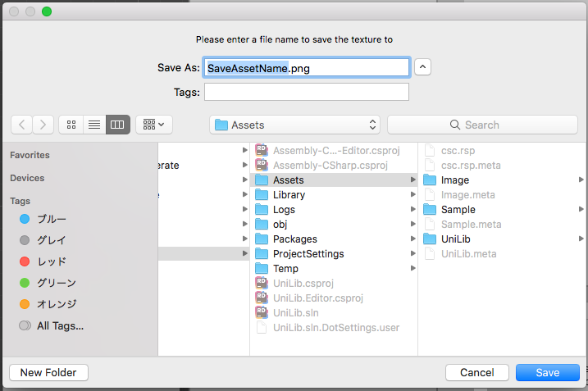Click the UniLib.sln file
Viewport: 588px width, 391px height.
point(334,313)
